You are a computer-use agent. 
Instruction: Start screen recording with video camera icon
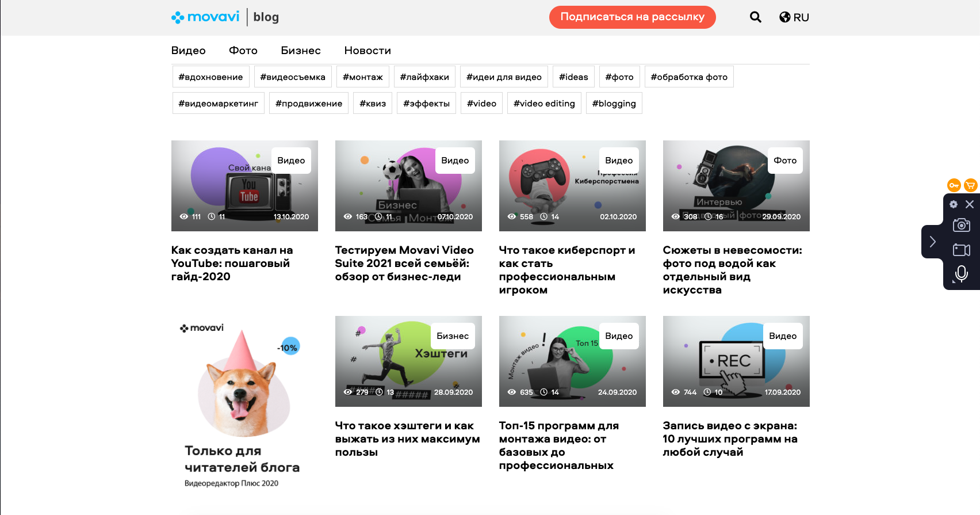click(x=961, y=250)
